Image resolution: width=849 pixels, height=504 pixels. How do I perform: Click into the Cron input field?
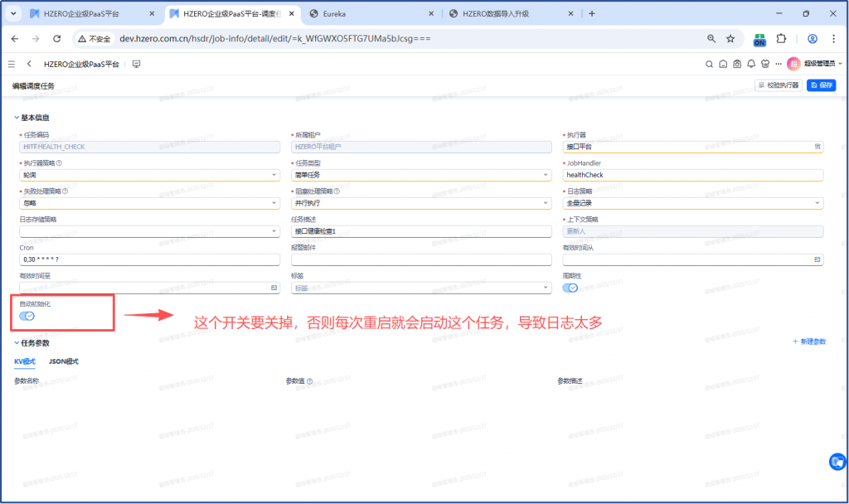pos(149,259)
